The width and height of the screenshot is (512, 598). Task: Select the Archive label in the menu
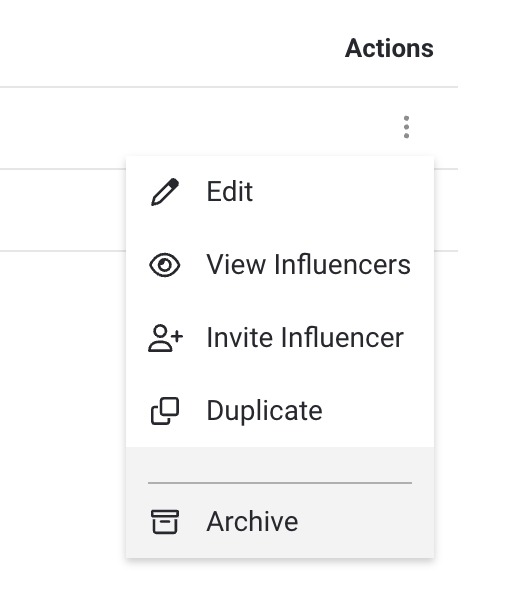(x=252, y=522)
